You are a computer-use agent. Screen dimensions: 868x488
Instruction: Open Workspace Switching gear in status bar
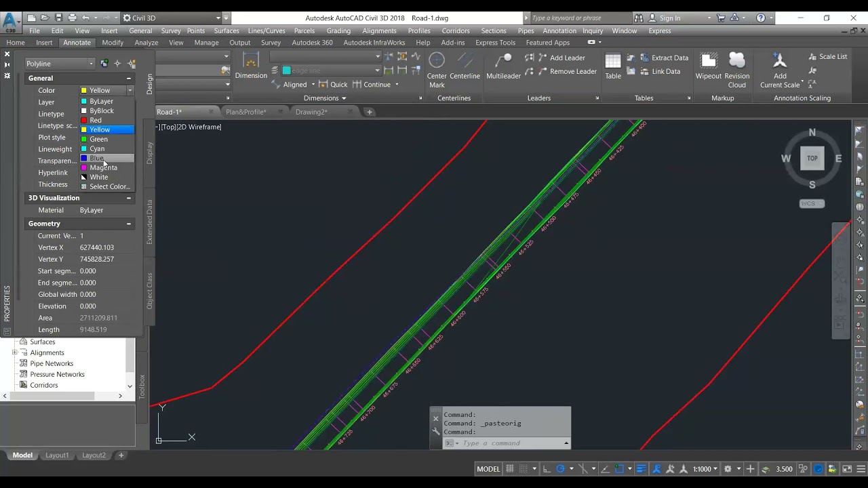(728, 469)
